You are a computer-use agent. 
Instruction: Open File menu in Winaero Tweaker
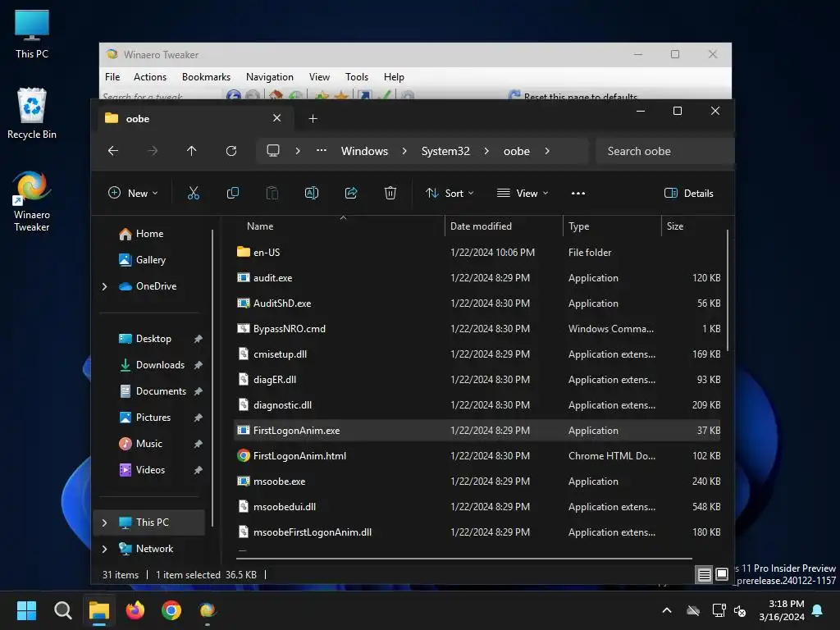112,77
